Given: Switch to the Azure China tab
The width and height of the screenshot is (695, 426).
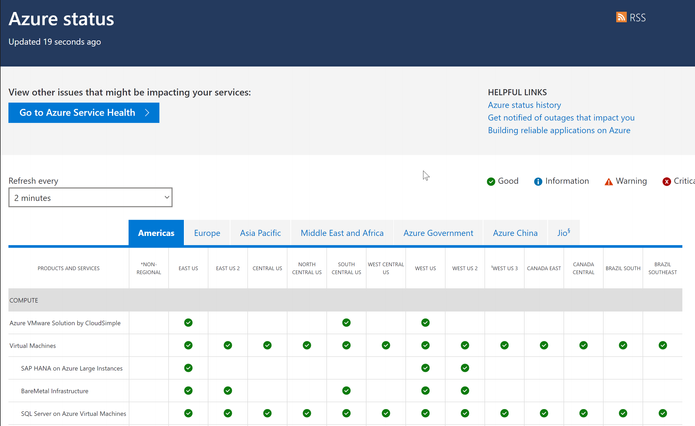Looking at the screenshot, I should pos(515,233).
